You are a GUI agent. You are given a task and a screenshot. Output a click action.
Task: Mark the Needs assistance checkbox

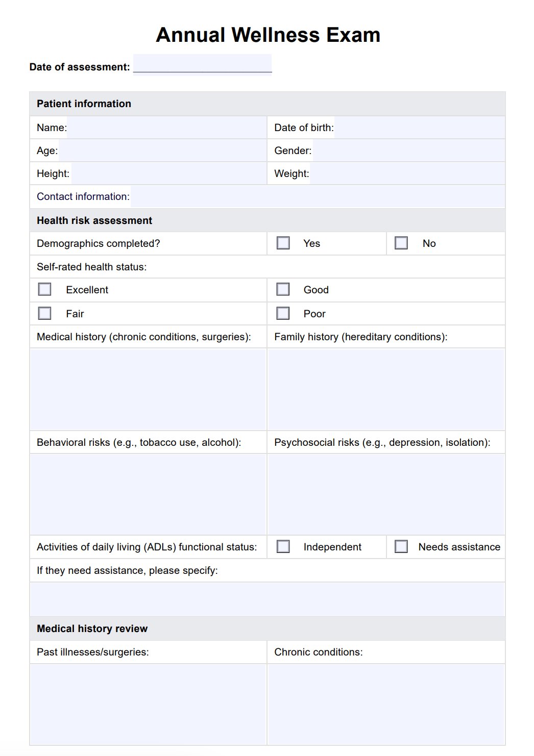coord(401,547)
